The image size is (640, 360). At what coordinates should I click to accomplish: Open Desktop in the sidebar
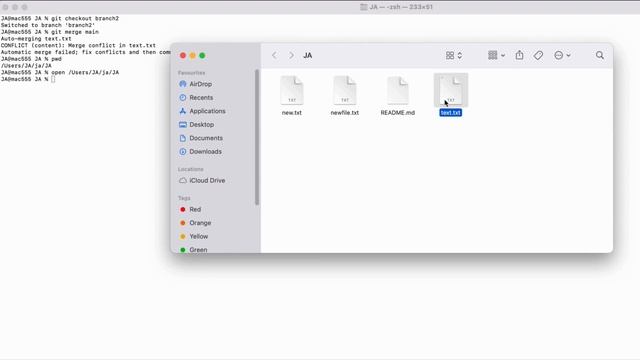[x=201, y=124]
